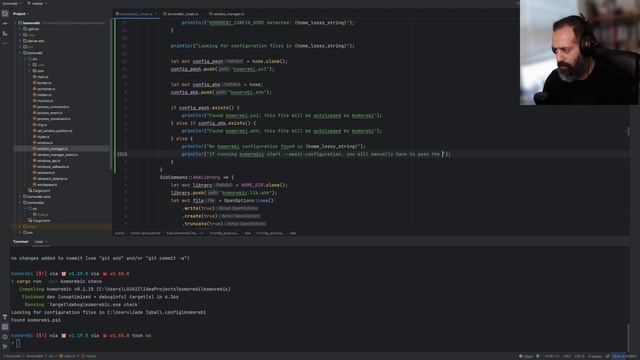Open the Project tool window icon
Screen dimensions: 640x360
(x=5, y=13)
